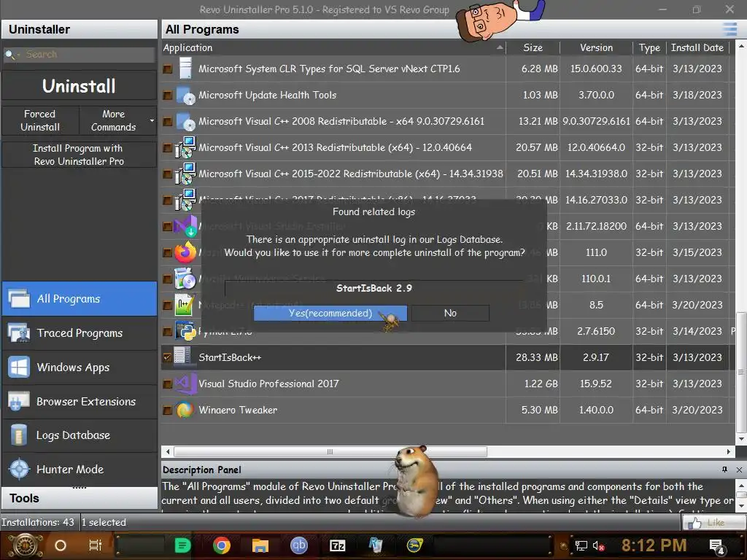Switch to Windows Apps module

[x=80, y=367]
